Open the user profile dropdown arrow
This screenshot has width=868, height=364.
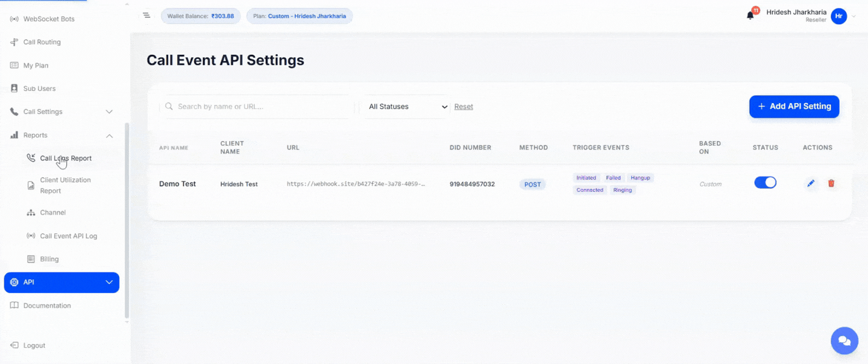[x=854, y=17]
